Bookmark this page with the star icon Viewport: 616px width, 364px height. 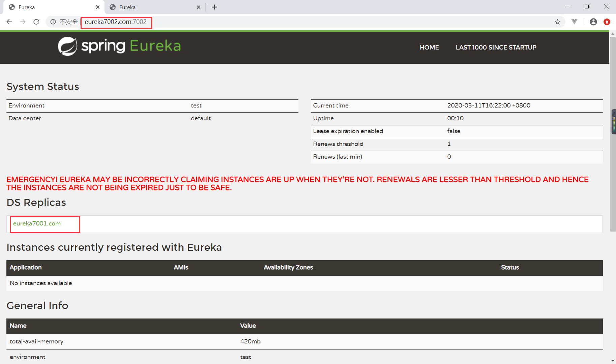[x=557, y=22]
